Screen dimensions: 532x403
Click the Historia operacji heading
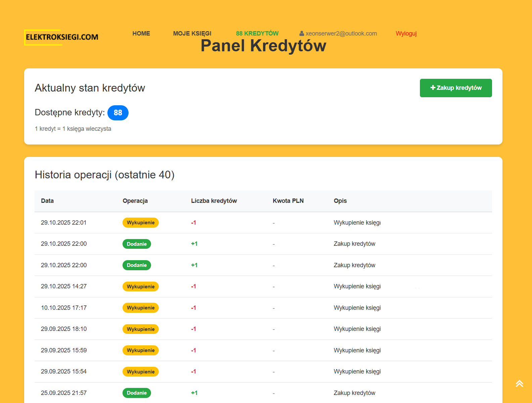(104, 175)
